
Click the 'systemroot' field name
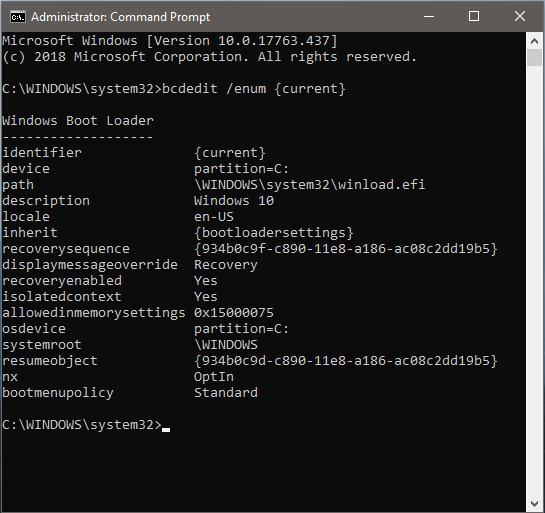tap(42, 344)
